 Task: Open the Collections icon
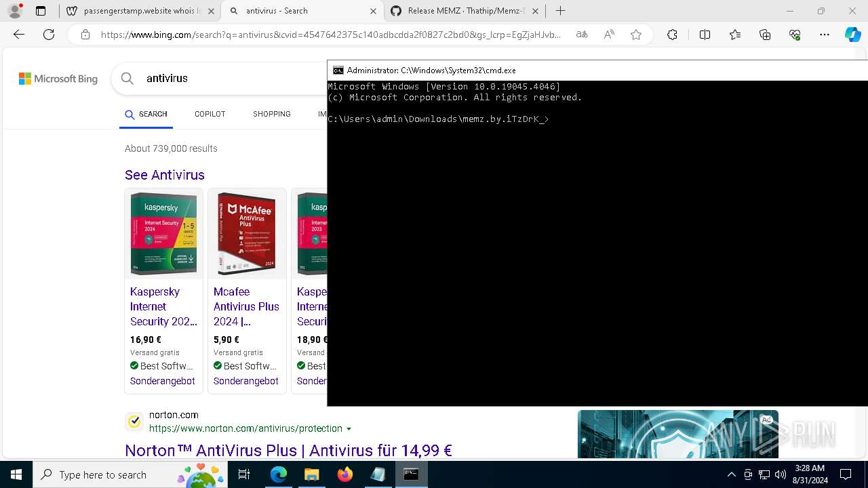(765, 35)
